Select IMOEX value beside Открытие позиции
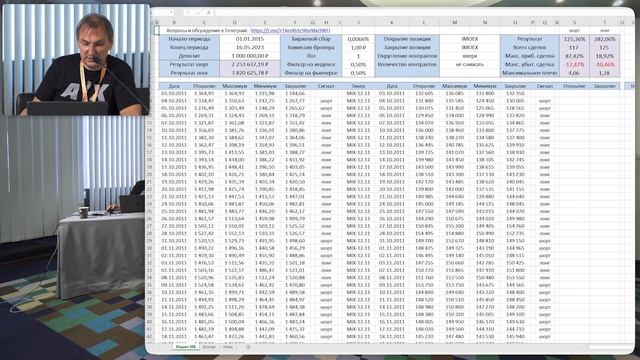 point(470,39)
